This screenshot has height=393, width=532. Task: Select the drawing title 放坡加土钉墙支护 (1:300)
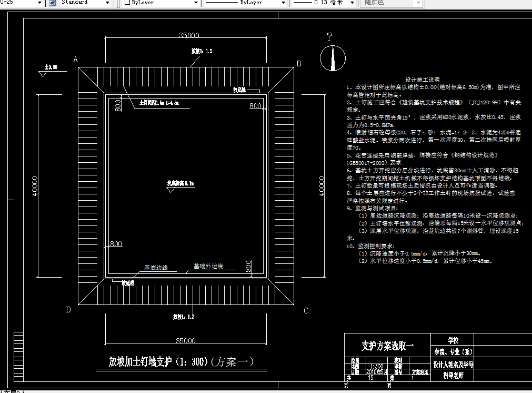pos(158,362)
